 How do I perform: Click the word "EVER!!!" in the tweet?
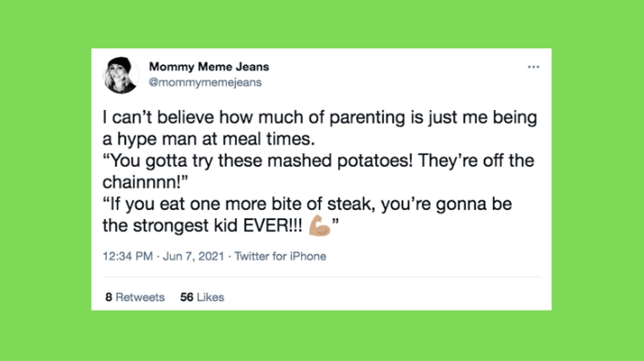tap(272, 225)
